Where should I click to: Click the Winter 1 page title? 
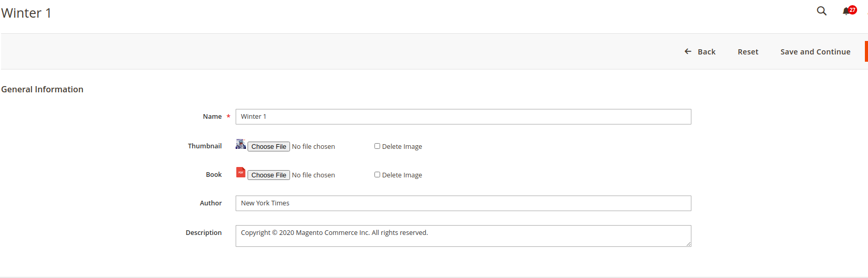26,13
